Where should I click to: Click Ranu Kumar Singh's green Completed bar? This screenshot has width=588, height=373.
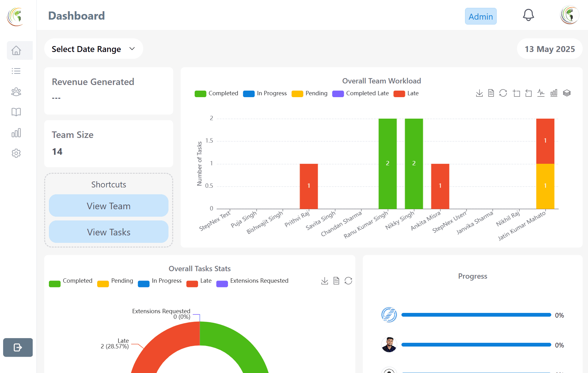(387, 164)
